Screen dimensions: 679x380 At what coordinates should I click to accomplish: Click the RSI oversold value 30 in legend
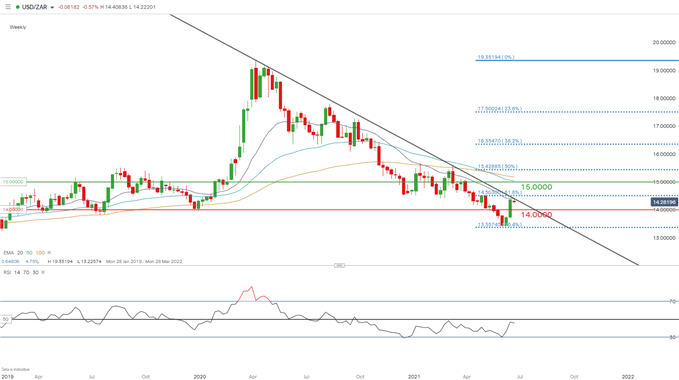[x=36, y=273]
